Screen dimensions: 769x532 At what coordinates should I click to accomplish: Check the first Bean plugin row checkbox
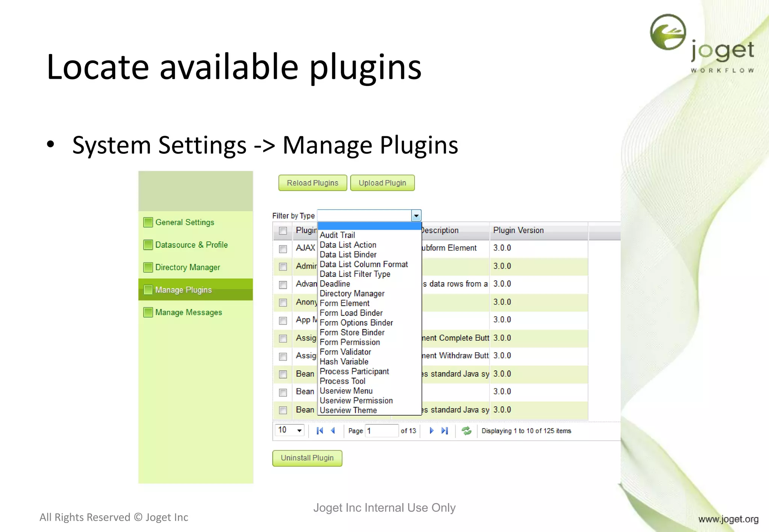(x=283, y=374)
